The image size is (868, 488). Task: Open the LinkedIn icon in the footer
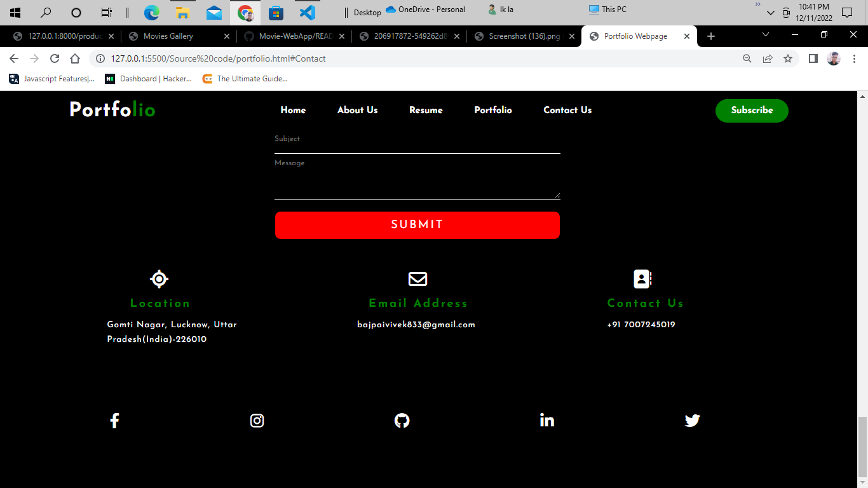[x=546, y=420]
